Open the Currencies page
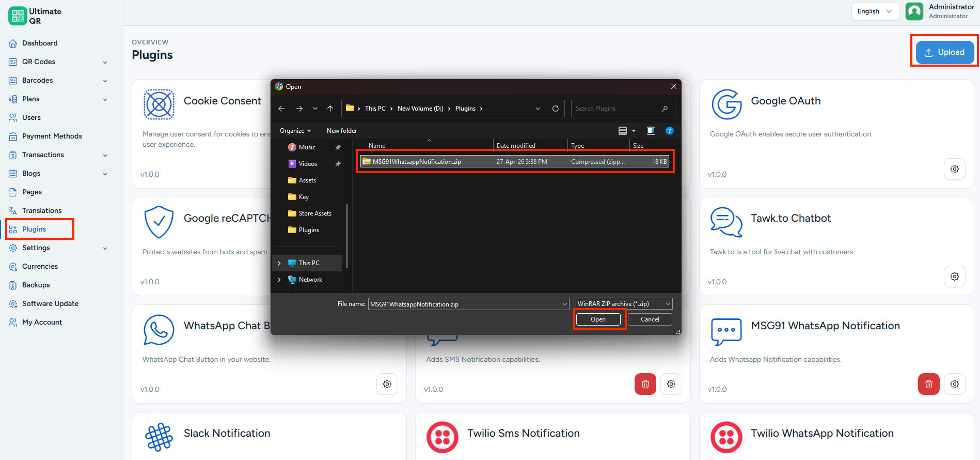Viewport: 980px width, 460px height. 40,266
